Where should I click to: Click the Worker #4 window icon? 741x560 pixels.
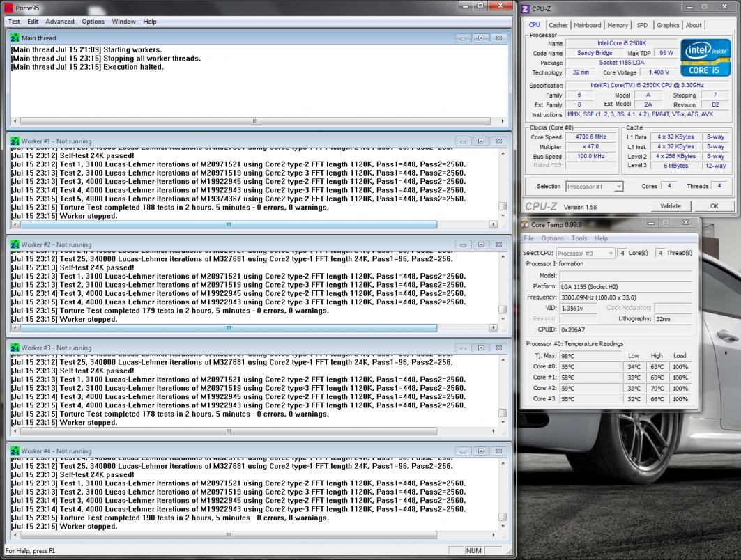15,451
